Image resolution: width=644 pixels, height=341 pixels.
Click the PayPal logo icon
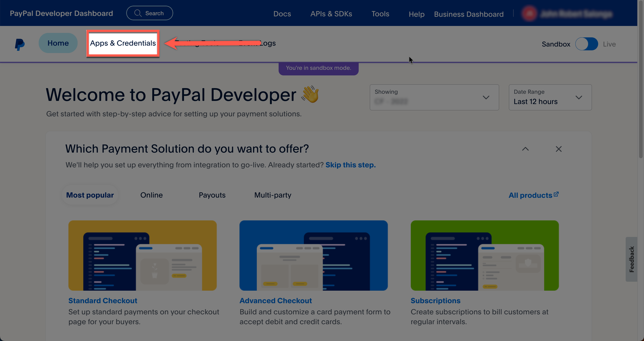[19, 44]
